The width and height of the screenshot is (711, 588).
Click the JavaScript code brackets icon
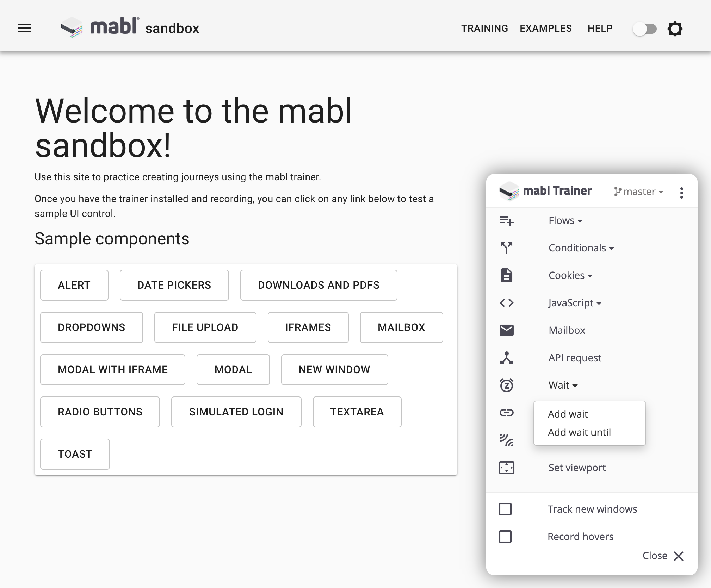click(x=507, y=303)
